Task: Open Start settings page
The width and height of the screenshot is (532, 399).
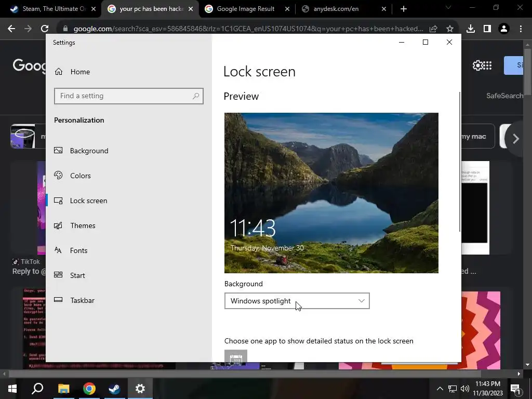Action: click(x=70, y=275)
